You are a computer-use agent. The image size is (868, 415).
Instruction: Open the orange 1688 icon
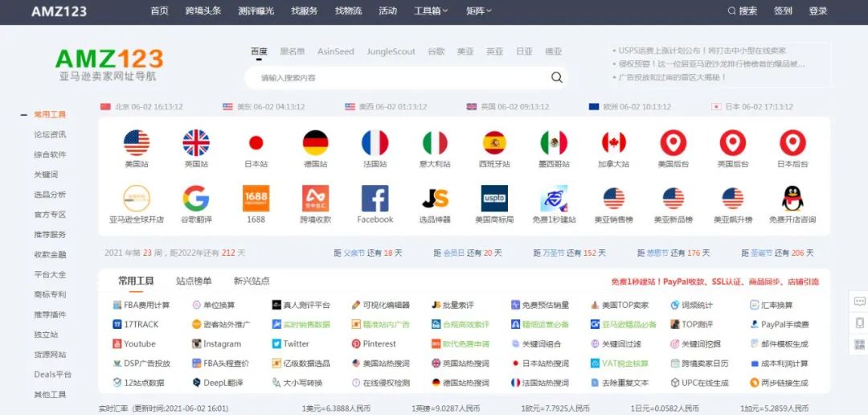coord(256,199)
